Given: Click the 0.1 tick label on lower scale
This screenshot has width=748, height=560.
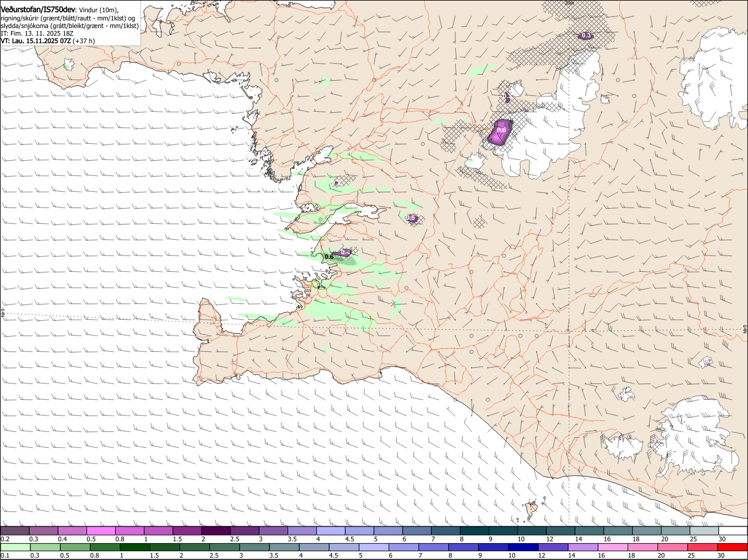Looking at the screenshot, I should [5, 555].
